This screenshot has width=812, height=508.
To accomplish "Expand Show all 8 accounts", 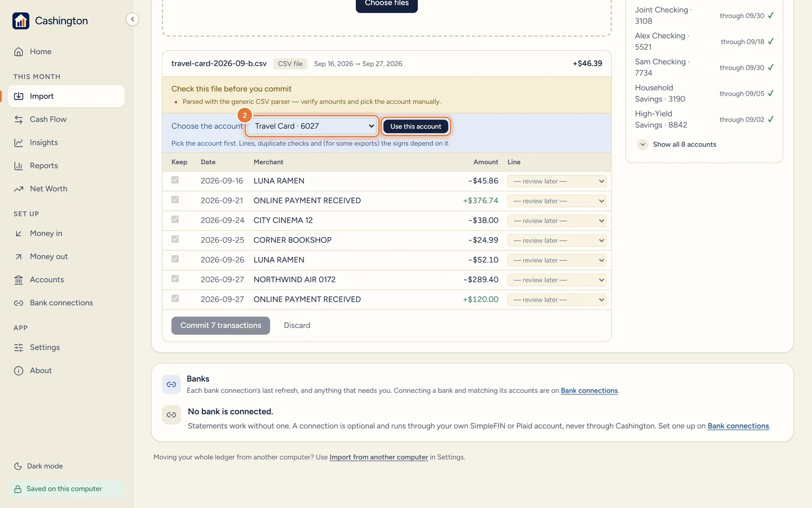I will (677, 144).
